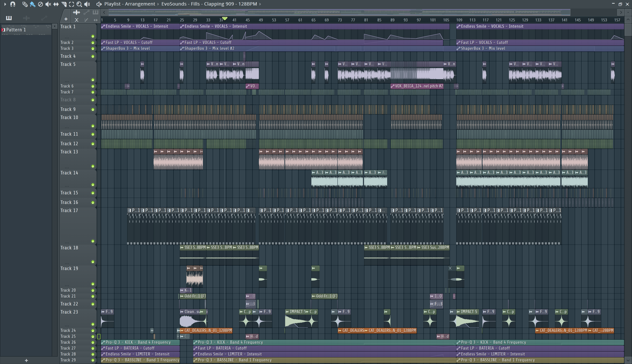This screenshot has width=632, height=364.
Task: Choose the Select marquee tool
Action: (71, 4)
